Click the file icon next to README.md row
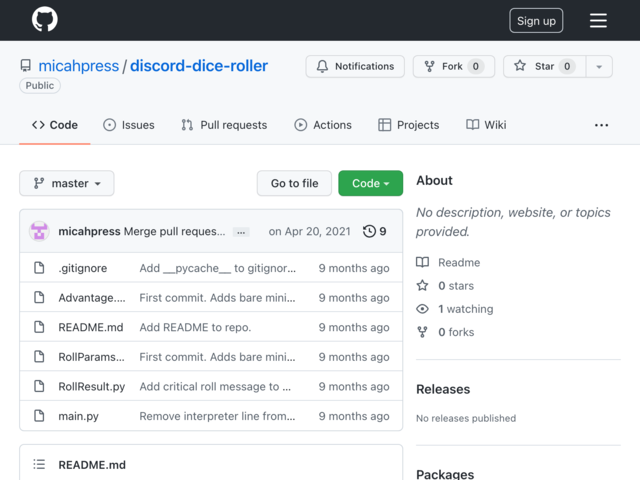Image resolution: width=640 pixels, height=480 pixels. (39, 327)
